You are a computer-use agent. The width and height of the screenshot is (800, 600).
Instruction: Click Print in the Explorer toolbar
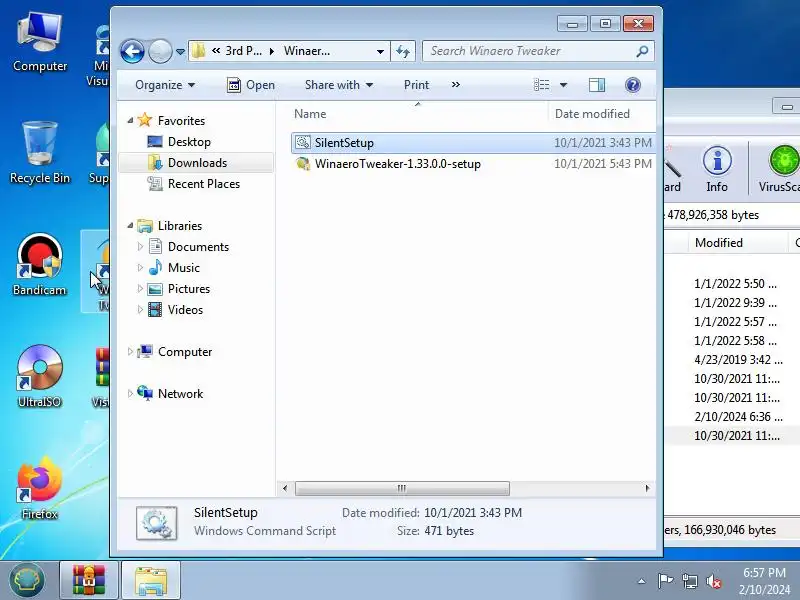coord(416,85)
